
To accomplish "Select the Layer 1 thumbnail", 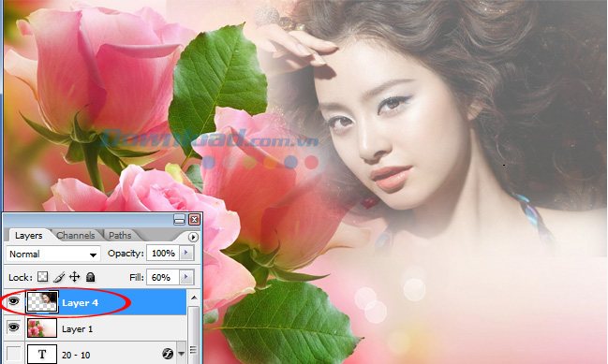I will pyautogui.click(x=42, y=328).
